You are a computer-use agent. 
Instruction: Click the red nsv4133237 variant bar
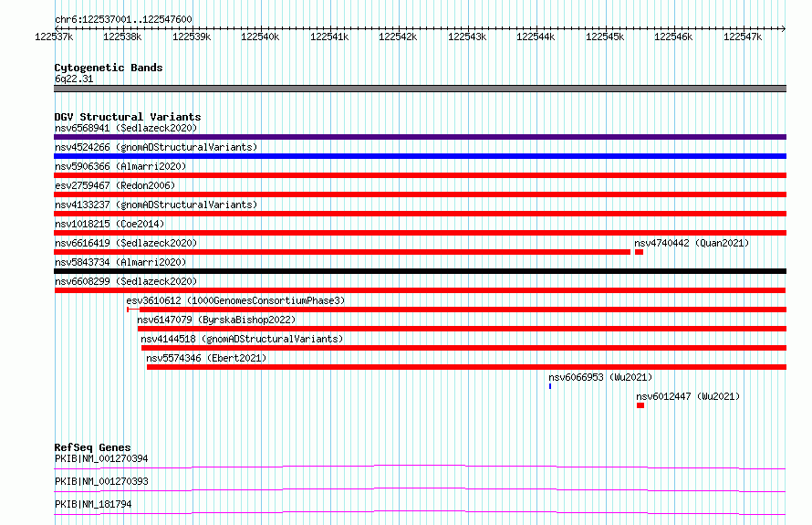[420, 214]
